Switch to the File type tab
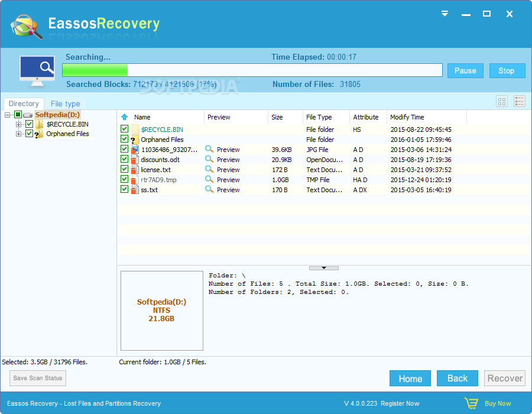Viewport: 532px width, 414px height. (66, 103)
